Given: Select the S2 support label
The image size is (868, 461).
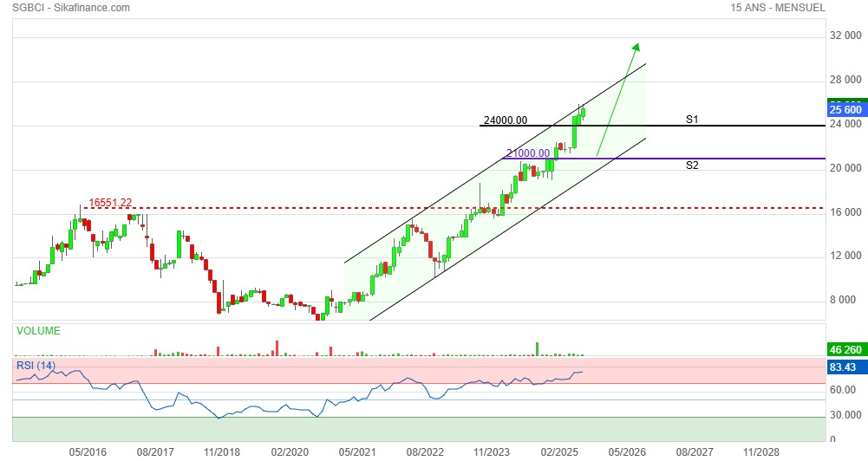Looking at the screenshot, I should tap(692, 165).
